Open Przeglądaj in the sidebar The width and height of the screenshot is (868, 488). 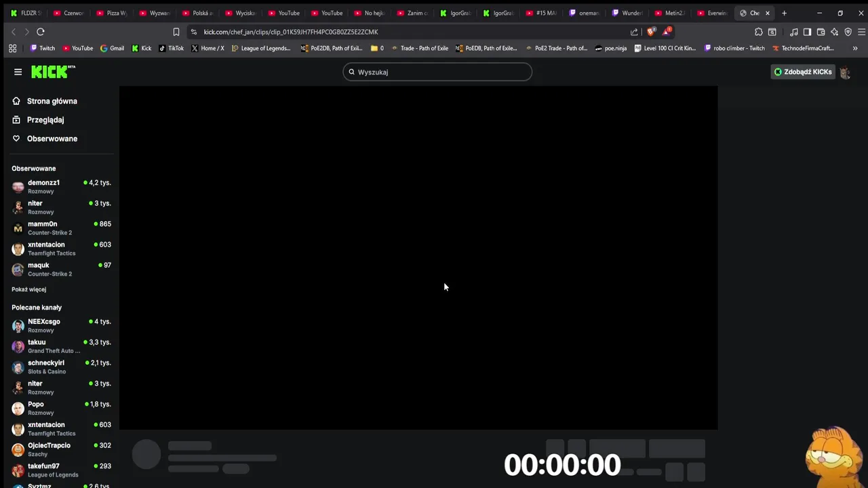[39, 120]
